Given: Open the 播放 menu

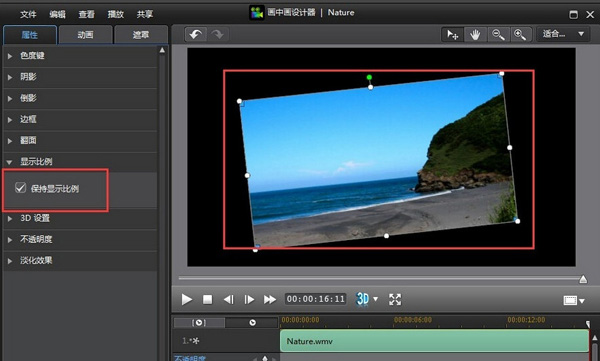Looking at the screenshot, I should (116, 15).
